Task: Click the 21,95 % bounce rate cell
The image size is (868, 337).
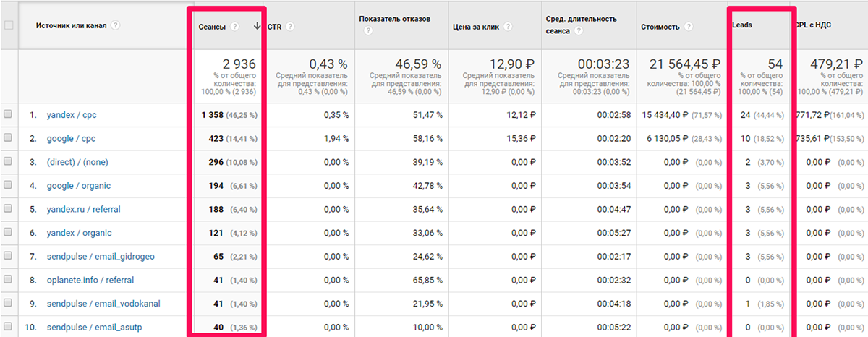Action: pyautogui.click(x=427, y=304)
